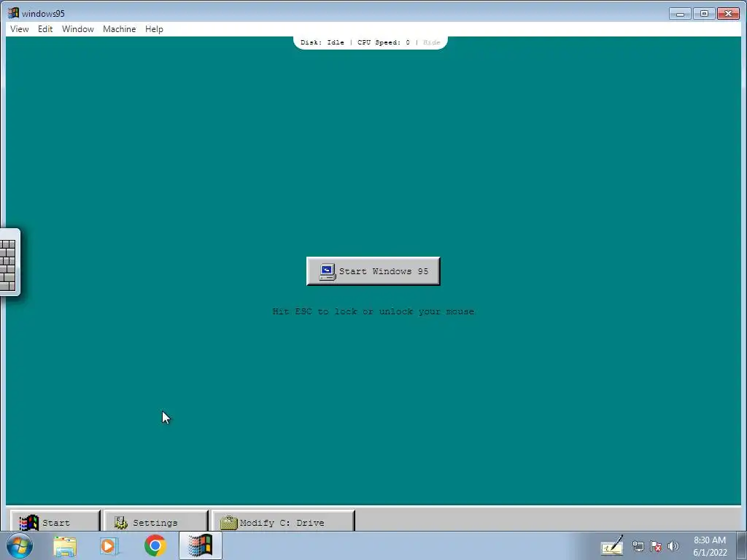Minimize the windows95 window
747x560 pixels.
pos(680,14)
